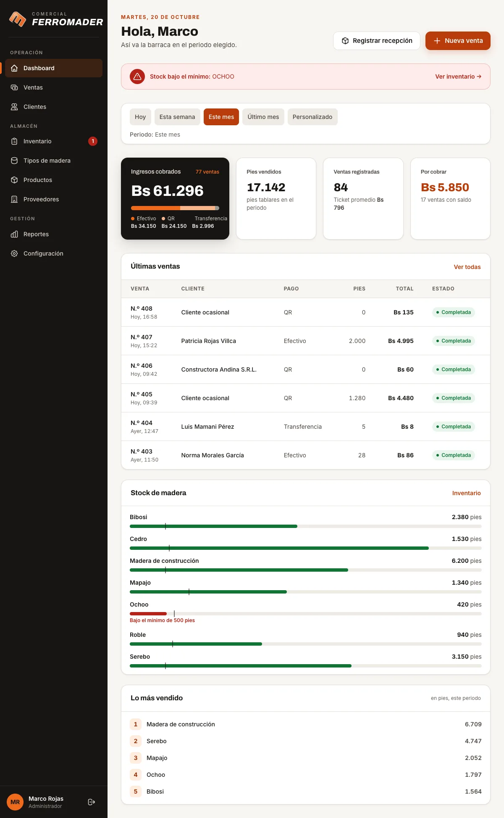Click the Bibosi stock level bar
The height and width of the screenshot is (818, 504).
[306, 526]
